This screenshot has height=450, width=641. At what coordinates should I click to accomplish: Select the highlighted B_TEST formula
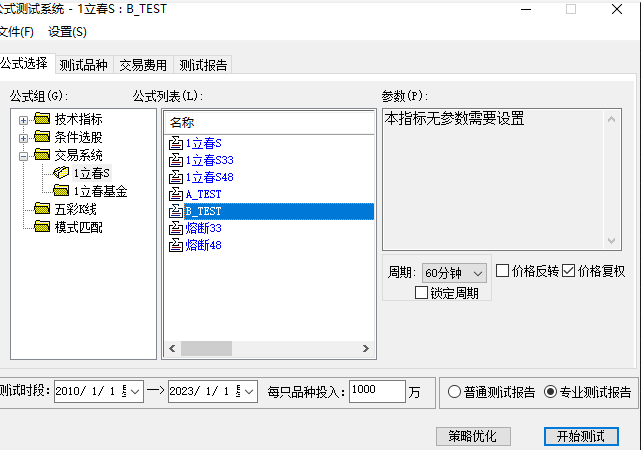click(279, 211)
